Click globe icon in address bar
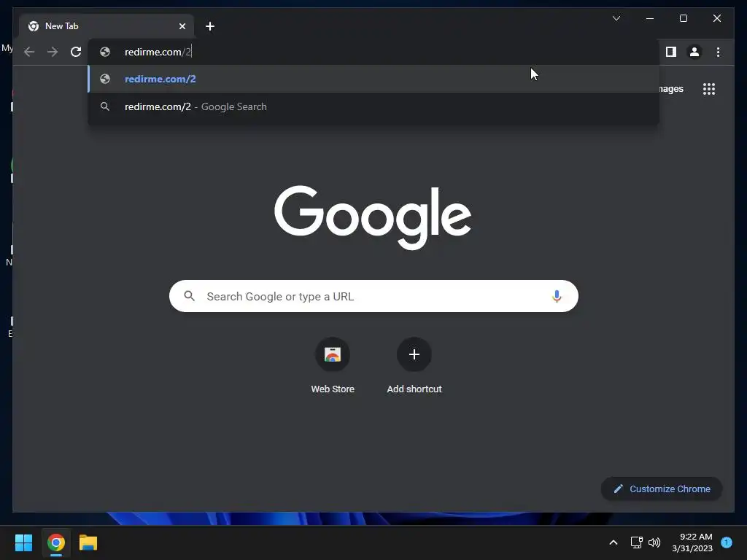 105,52
